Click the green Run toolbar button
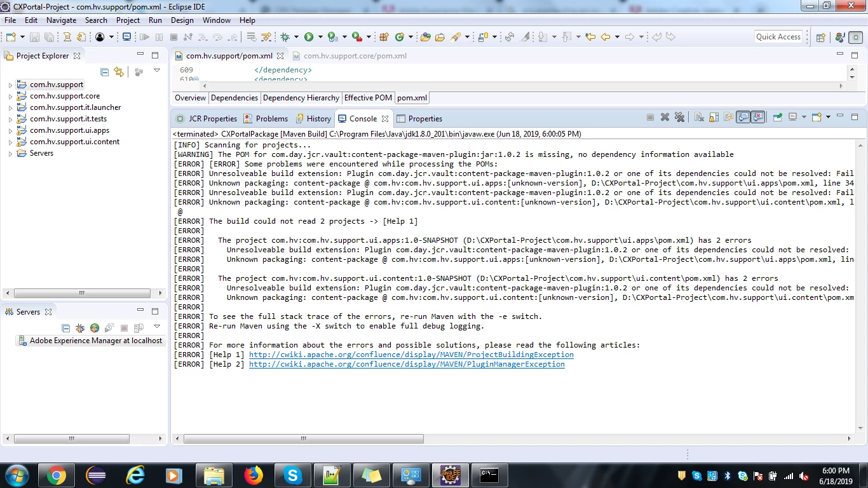Image resolution: width=868 pixels, height=488 pixels. (309, 37)
